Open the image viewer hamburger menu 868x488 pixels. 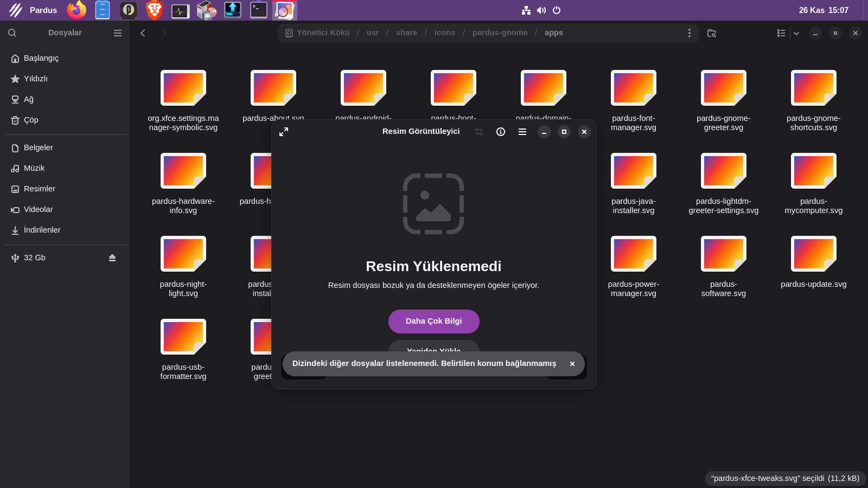[522, 132]
